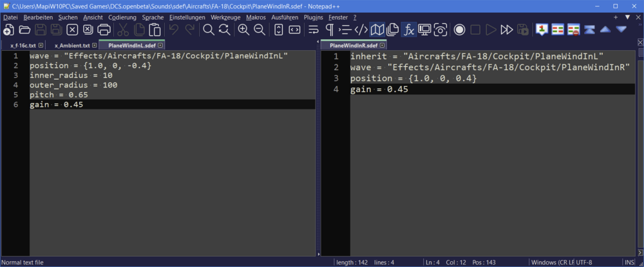Viewport: 644px width, 267px height.
Task: Open the Replace icon
Action: 224,30
